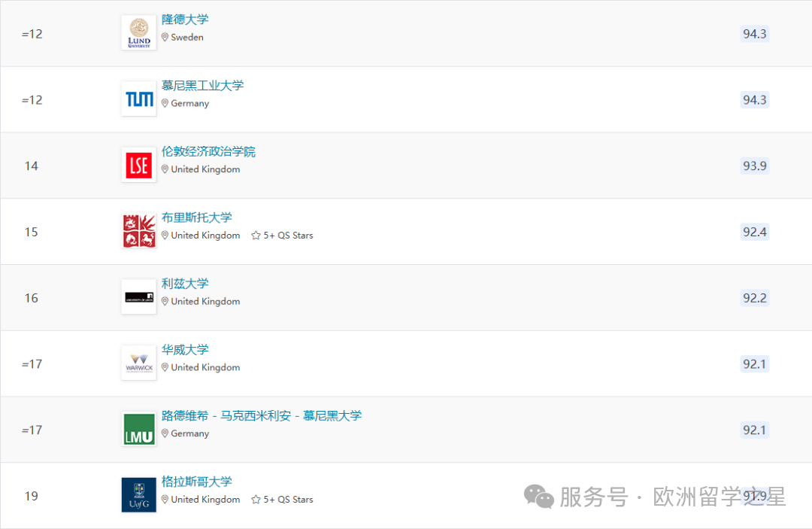Click the =12 rank in 隆德大学 row
The height and width of the screenshot is (529, 812).
[x=32, y=34]
